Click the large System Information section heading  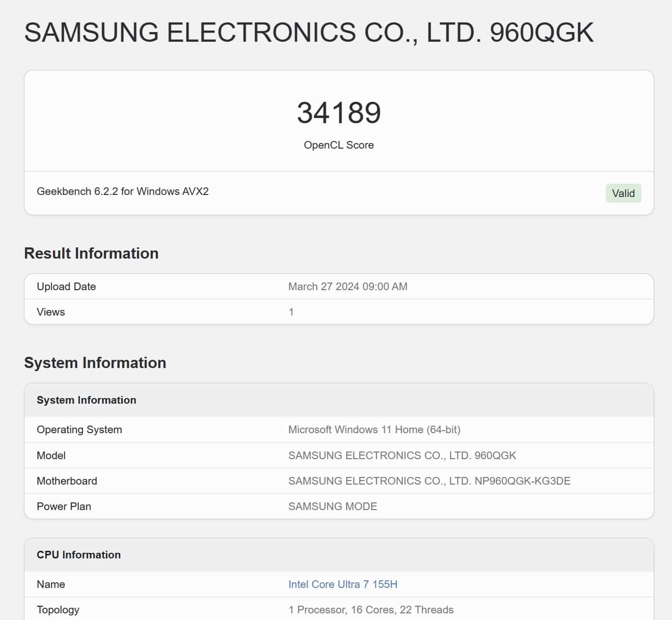coord(95,363)
